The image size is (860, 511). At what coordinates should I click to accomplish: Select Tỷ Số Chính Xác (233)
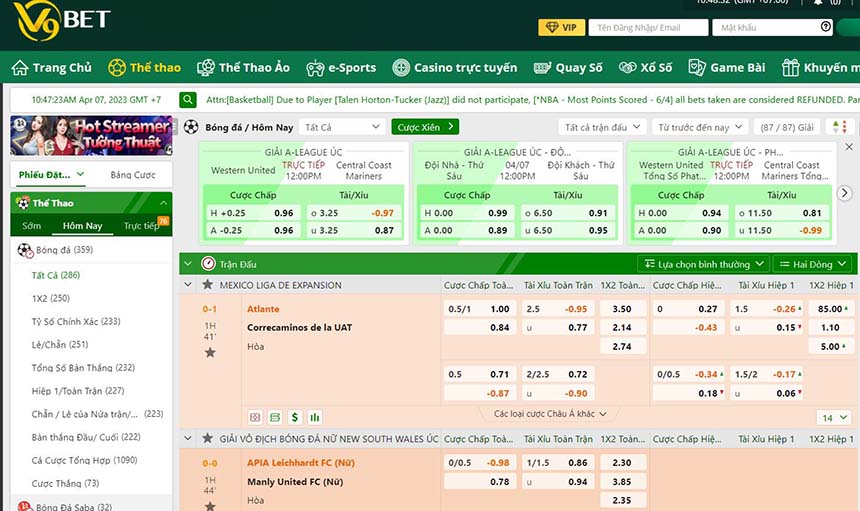tap(76, 321)
